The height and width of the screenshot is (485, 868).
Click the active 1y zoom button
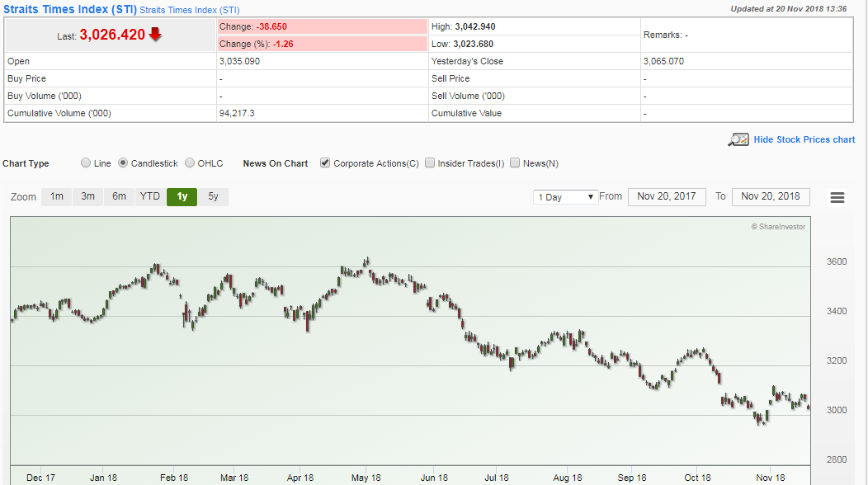tap(182, 196)
